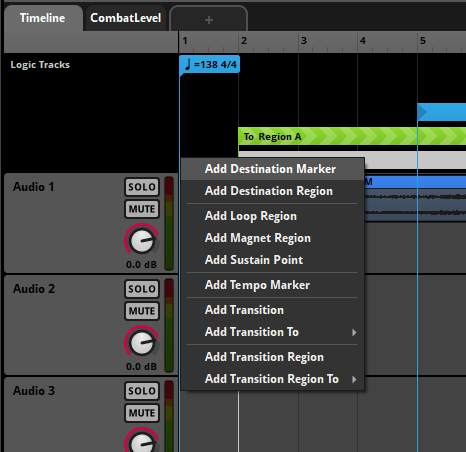Mute the Audio 1 track
This screenshot has width=466, height=452.
click(x=142, y=209)
